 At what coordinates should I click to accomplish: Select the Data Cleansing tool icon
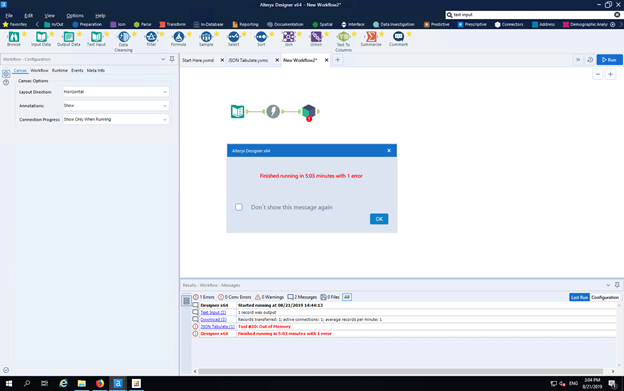click(123, 37)
